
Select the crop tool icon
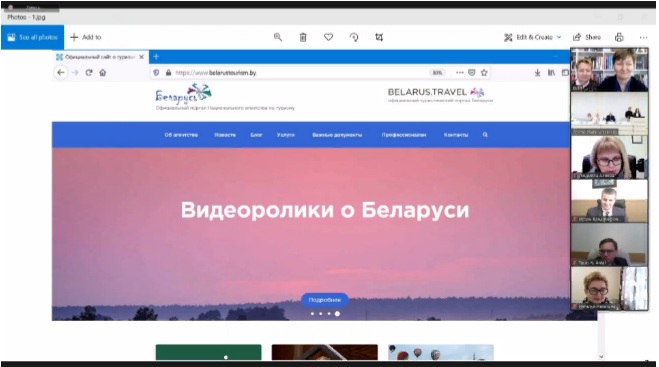(x=379, y=37)
